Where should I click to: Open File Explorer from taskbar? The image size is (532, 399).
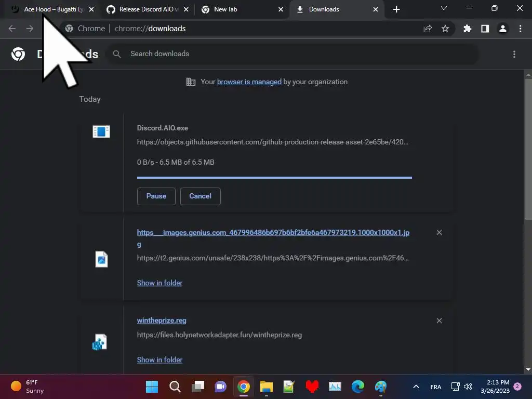(267, 387)
